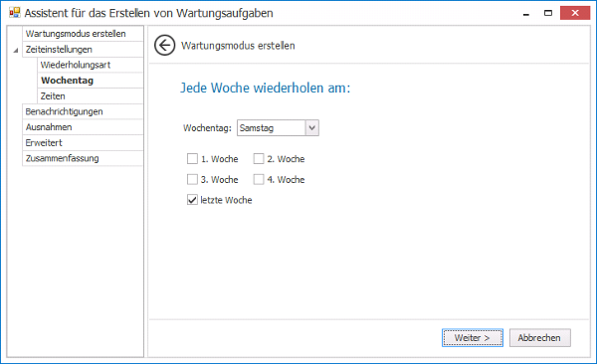Collapse the Zeiteinstellungen tree triangle
Image resolution: width=597 pixels, height=364 pixels.
[16, 51]
